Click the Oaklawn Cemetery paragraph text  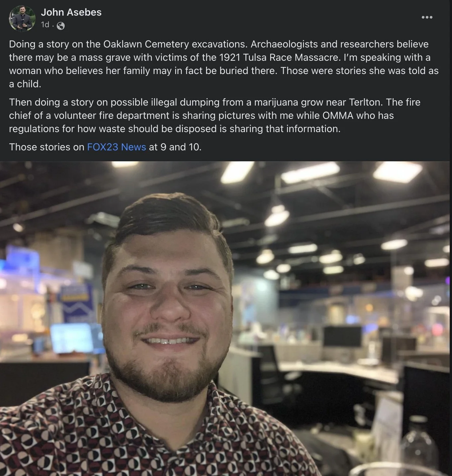coord(224,64)
